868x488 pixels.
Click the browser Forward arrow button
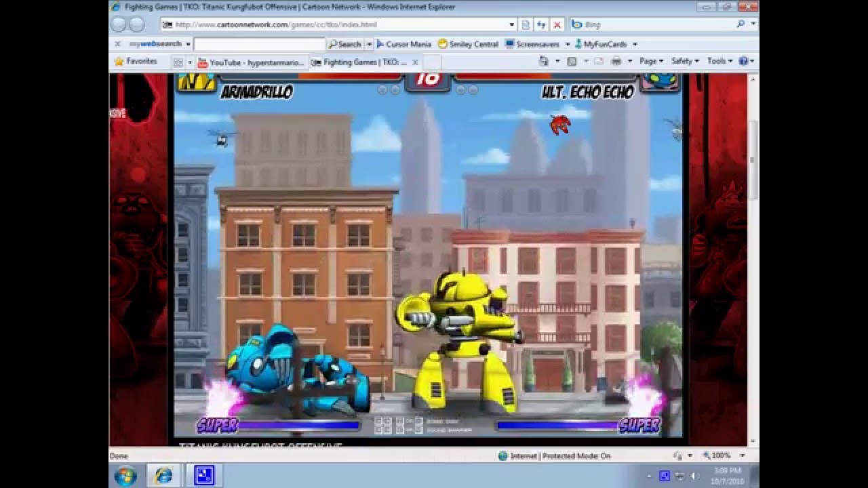coord(136,24)
